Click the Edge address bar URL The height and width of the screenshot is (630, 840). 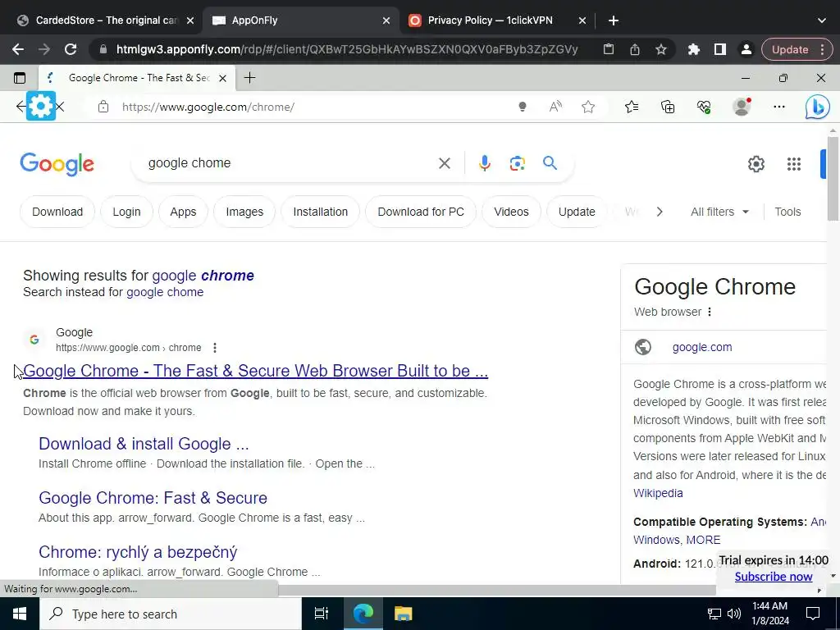click(208, 107)
